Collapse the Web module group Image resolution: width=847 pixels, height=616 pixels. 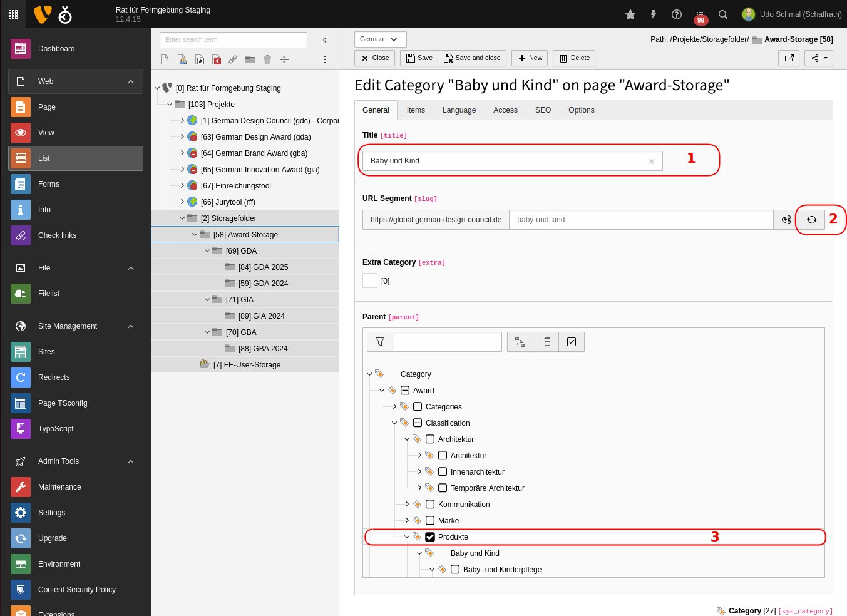point(131,81)
